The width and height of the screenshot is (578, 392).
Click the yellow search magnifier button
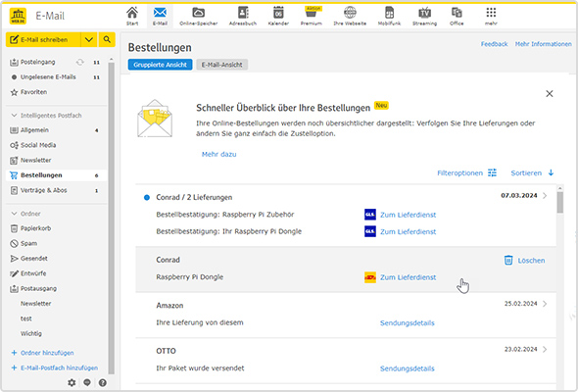[107, 39]
